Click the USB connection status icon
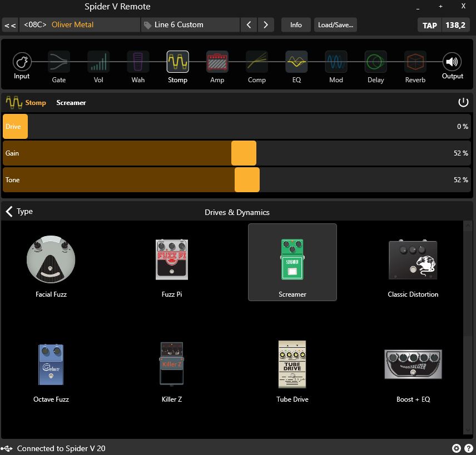 (7, 448)
